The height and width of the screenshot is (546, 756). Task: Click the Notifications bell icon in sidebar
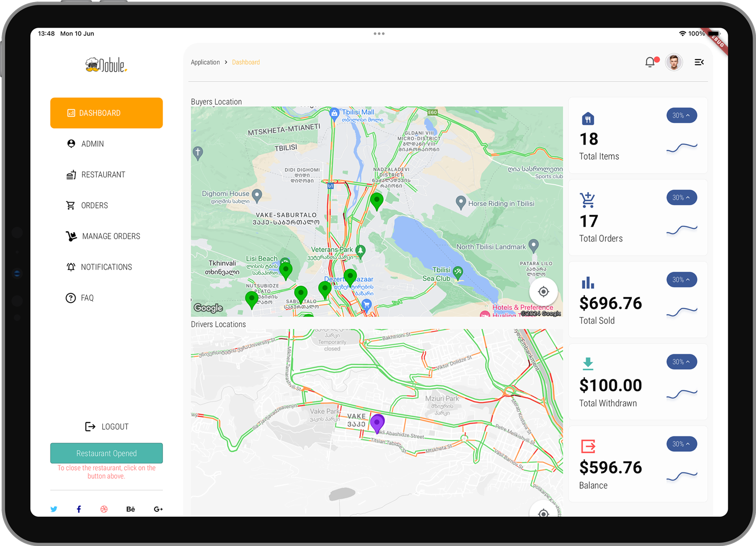[71, 267]
